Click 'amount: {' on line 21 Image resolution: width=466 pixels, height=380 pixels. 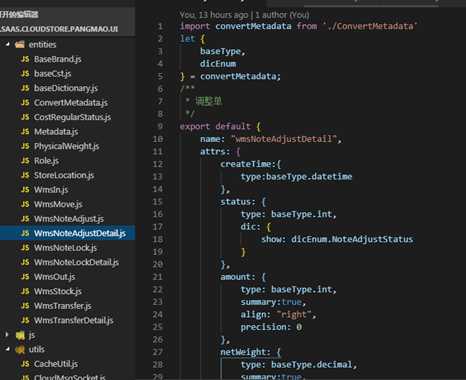pyautogui.click(x=243, y=277)
